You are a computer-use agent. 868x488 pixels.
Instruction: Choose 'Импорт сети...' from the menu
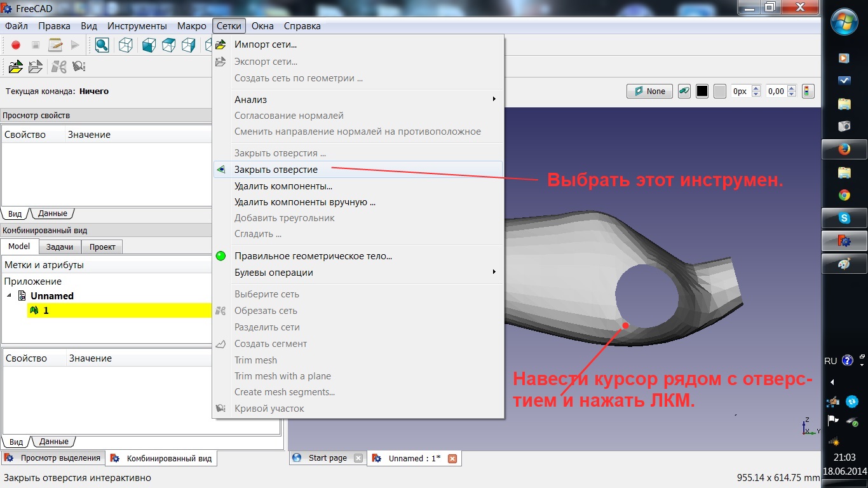click(x=266, y=44)
